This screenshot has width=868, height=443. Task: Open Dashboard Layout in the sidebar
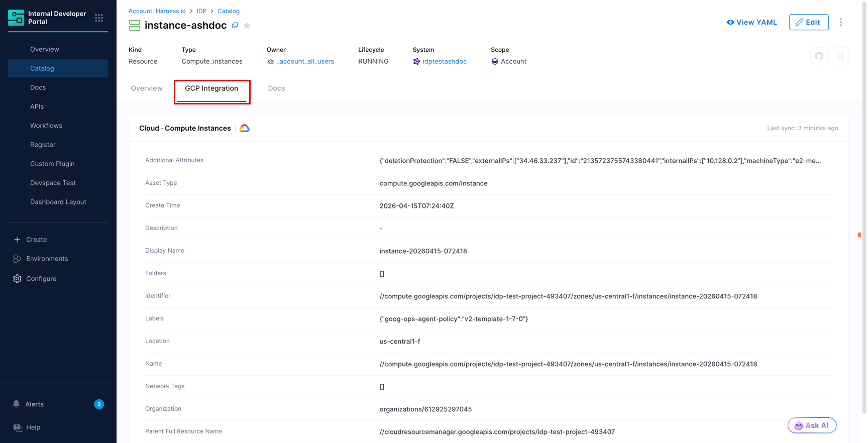point(58,202)
